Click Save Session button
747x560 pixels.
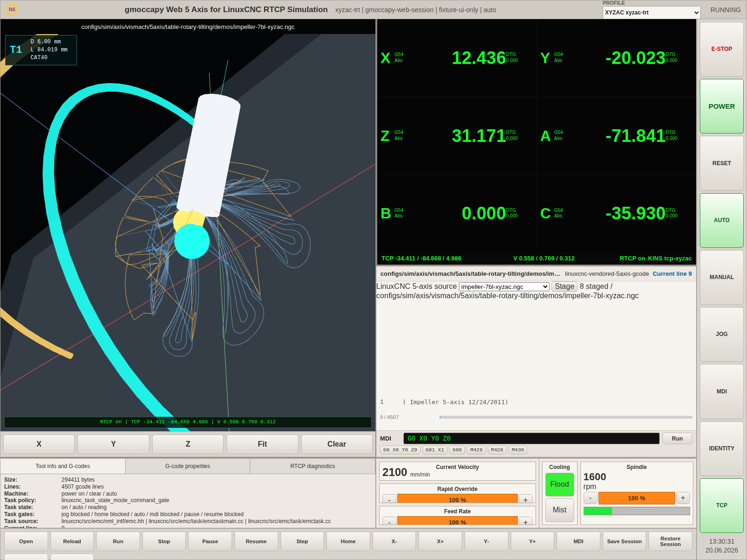[x=624, y=541]
